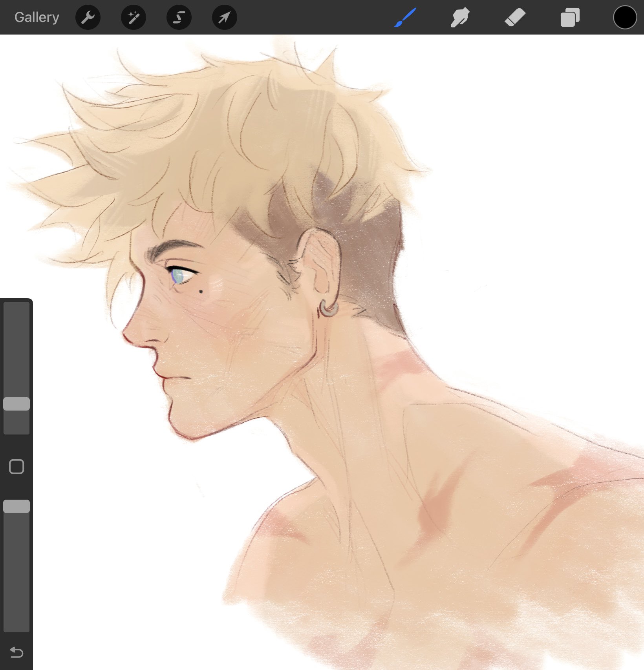Adjust the brush size slider

(16, 403)
